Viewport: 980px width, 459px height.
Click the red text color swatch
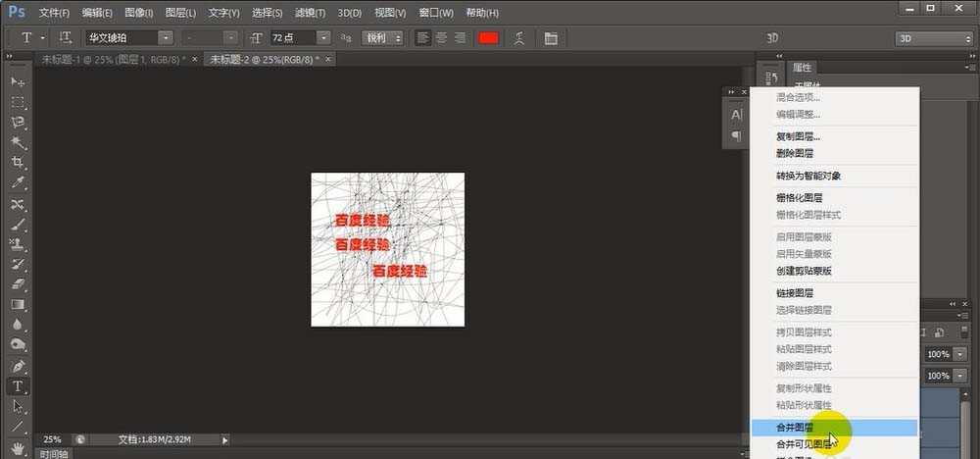[487, 38]
